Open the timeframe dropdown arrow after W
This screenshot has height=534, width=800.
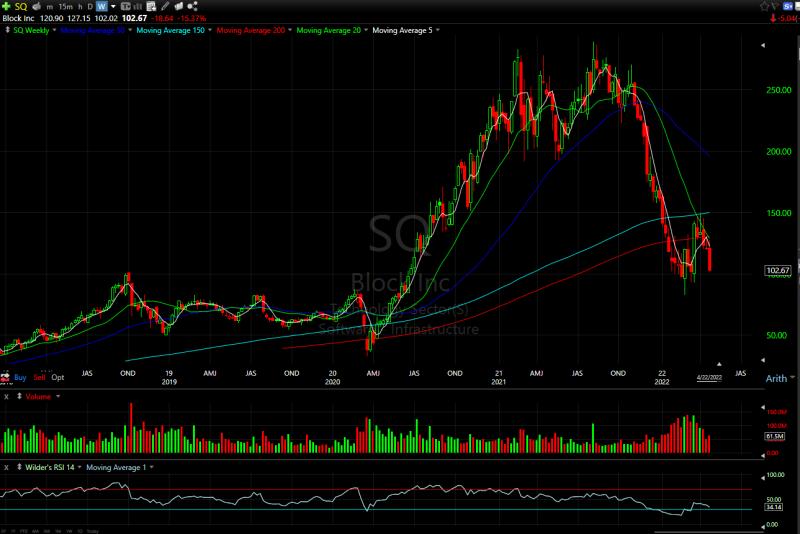[113, 7]
